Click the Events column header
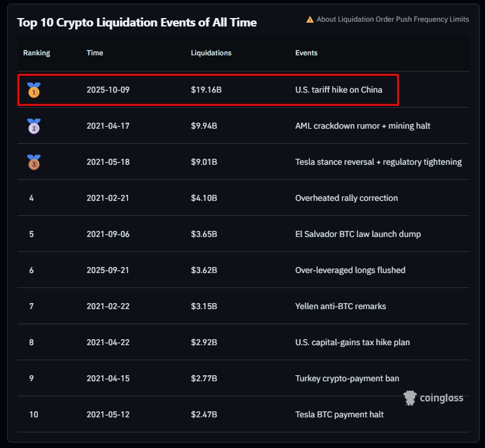 pyautogui.click(x=306, y=53)
